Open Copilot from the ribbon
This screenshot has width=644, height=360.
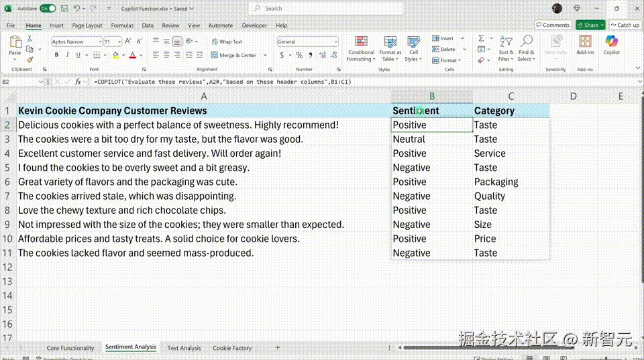[x=612, y=45]
